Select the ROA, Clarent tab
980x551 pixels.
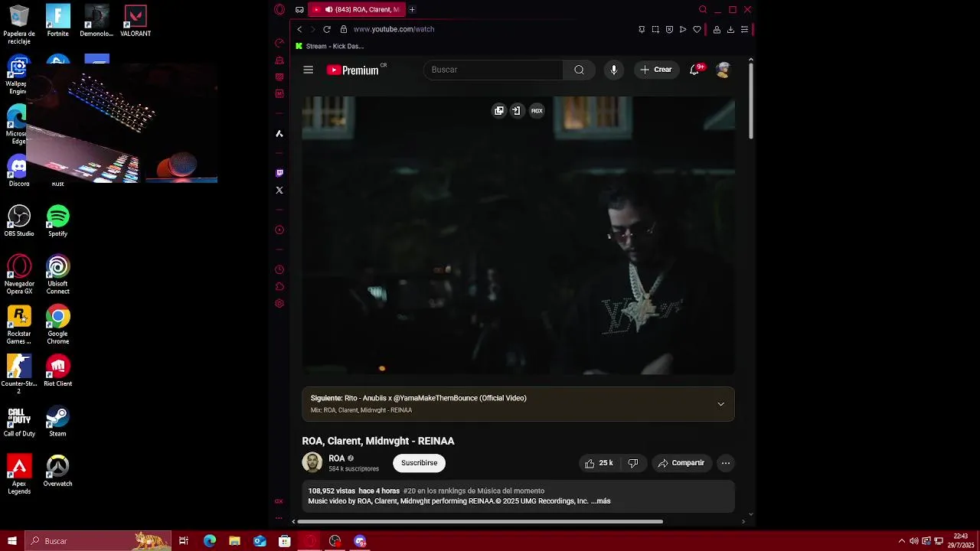click(x=358, y=9)
